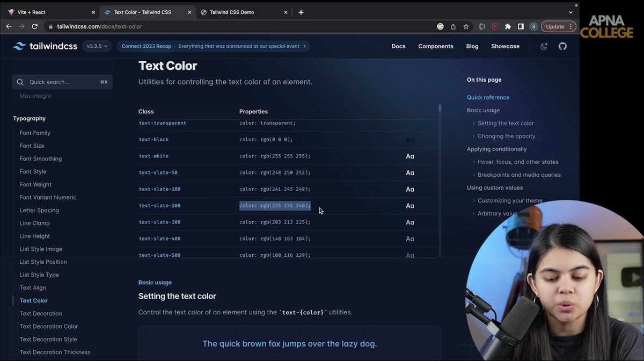Open Letter Spacing in sidebar
The image size is (644, 361).
(39, 210)
